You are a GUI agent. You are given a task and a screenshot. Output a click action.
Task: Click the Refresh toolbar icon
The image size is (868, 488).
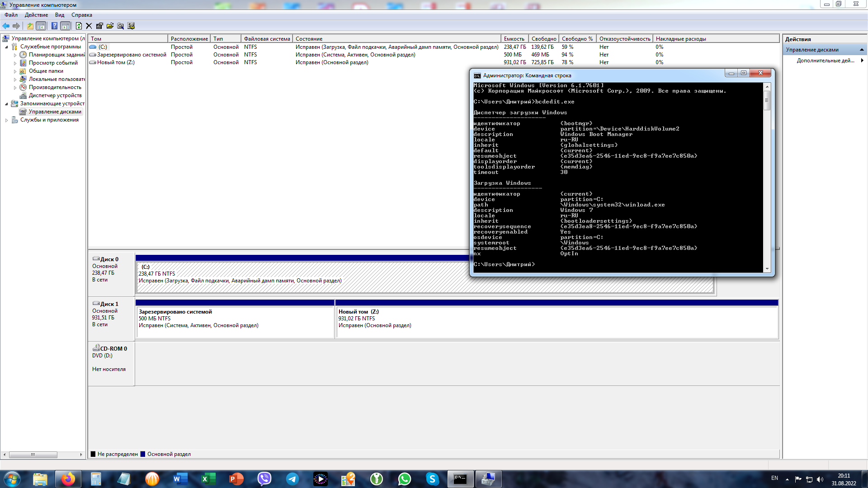pyautogui.click(x=79, y=26)
